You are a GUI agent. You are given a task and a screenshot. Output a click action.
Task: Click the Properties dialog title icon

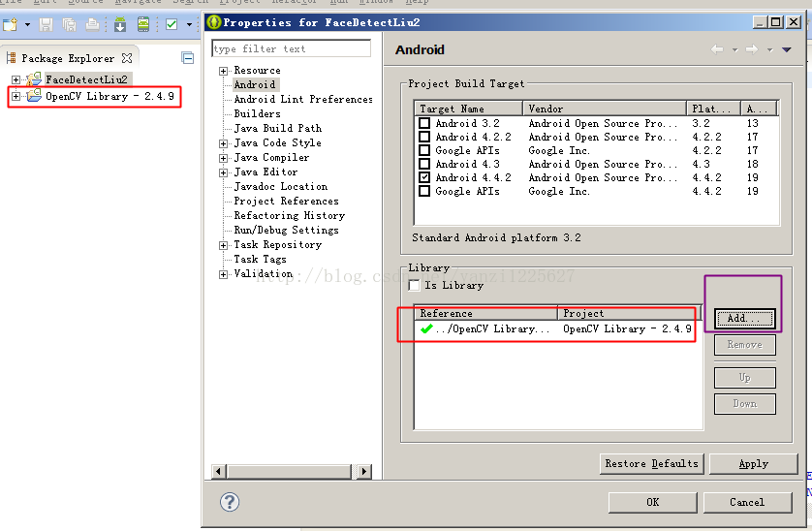(x=213, y=22)
